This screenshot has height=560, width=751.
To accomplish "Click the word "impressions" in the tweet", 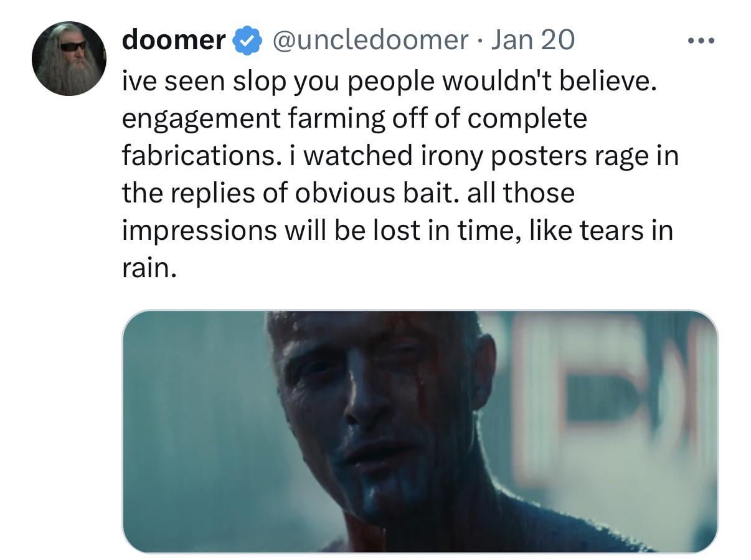I will (199, 230).
